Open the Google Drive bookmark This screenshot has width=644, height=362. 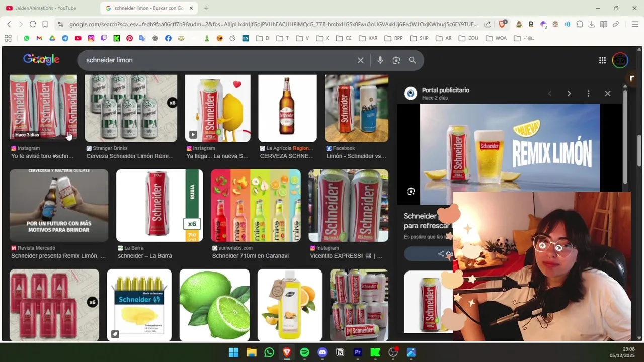pos(52,38)
